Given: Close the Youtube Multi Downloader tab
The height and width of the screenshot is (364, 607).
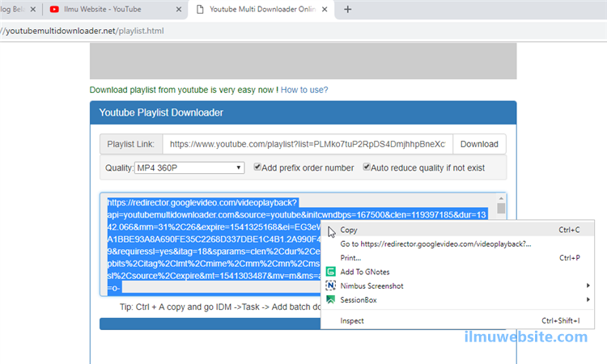Looking at the screenshot, I should [325, 9].
